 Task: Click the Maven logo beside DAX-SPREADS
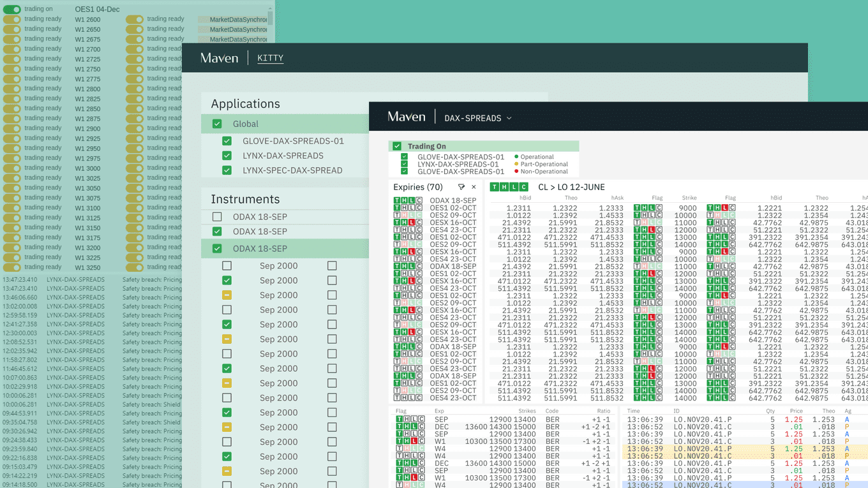[x=406, y=117]
